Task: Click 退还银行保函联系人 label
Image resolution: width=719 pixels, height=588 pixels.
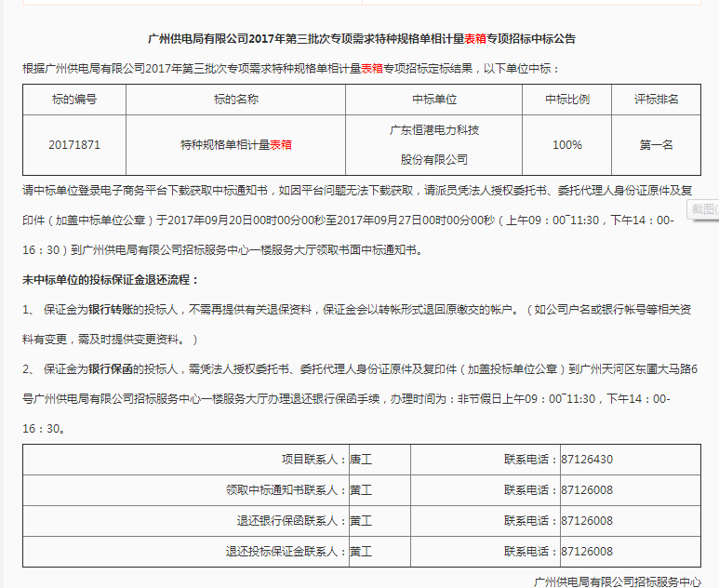Action: [x=288, y=521]
